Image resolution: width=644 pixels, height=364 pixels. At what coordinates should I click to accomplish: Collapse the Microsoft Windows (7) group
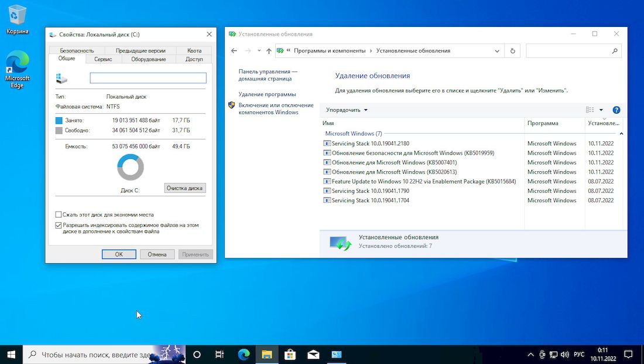(621, 134)
